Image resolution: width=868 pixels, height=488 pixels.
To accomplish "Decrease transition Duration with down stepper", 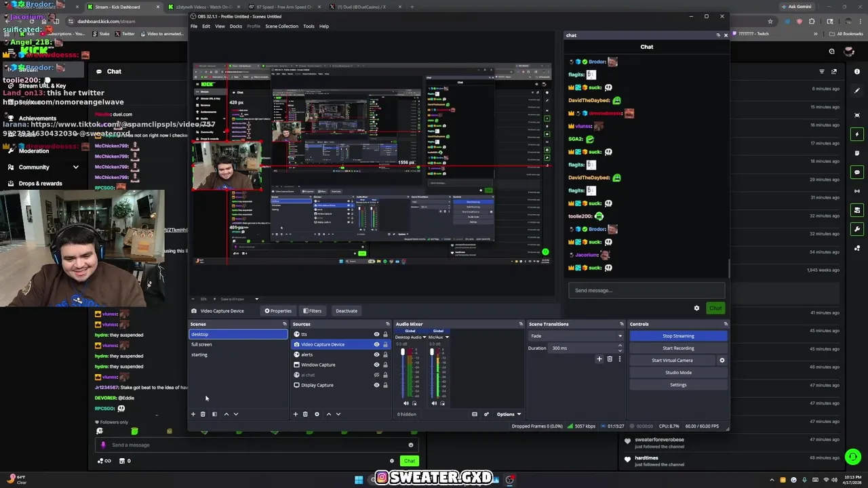I will 621,350.
